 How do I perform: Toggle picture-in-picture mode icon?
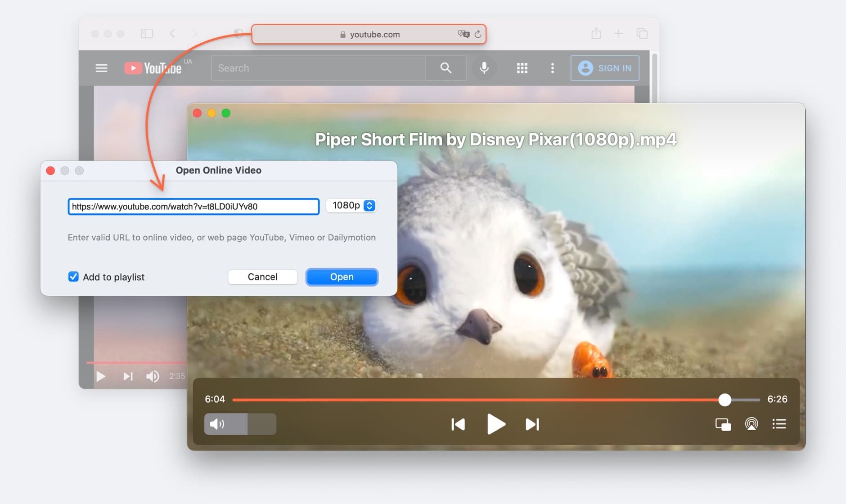(x=723, y=424)
